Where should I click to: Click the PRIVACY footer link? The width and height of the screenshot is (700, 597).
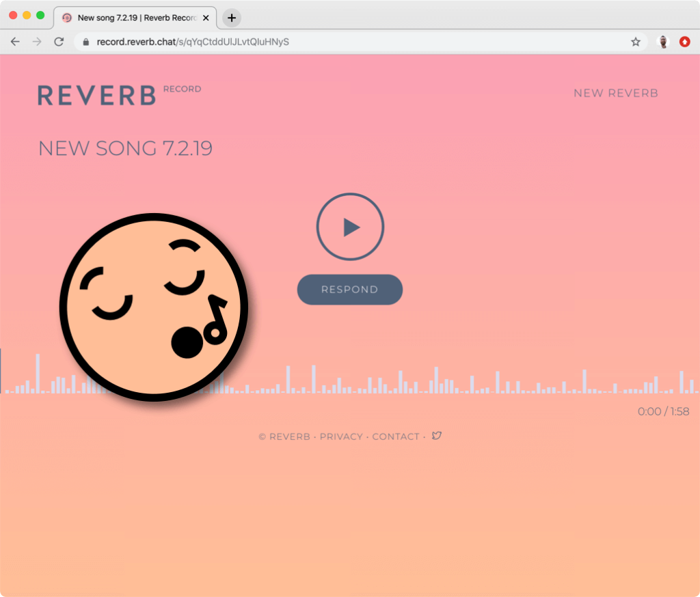click(x=340, y=436)
